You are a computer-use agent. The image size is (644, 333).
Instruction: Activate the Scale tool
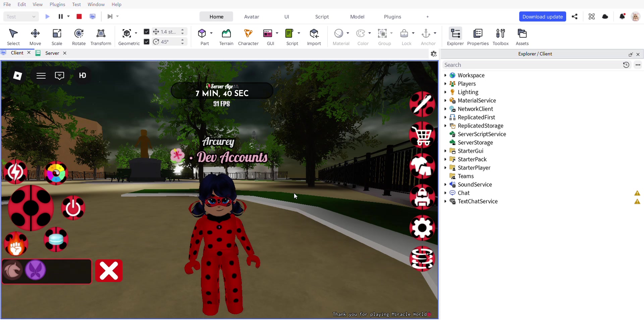coord(57,37)
